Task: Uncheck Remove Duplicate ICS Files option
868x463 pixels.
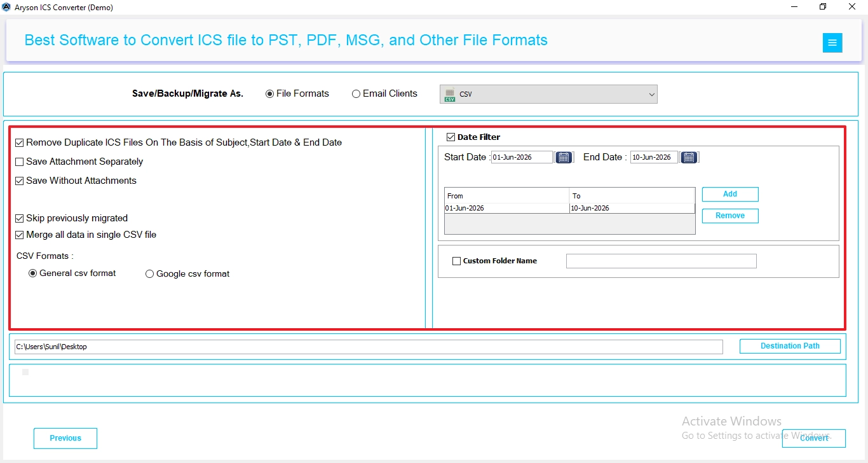Action: coord(20,142)
